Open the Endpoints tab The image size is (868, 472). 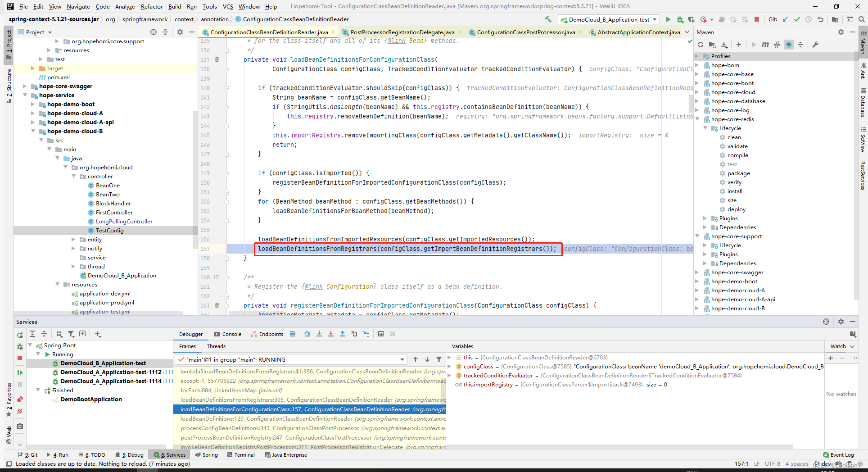(x=267, y=334)
